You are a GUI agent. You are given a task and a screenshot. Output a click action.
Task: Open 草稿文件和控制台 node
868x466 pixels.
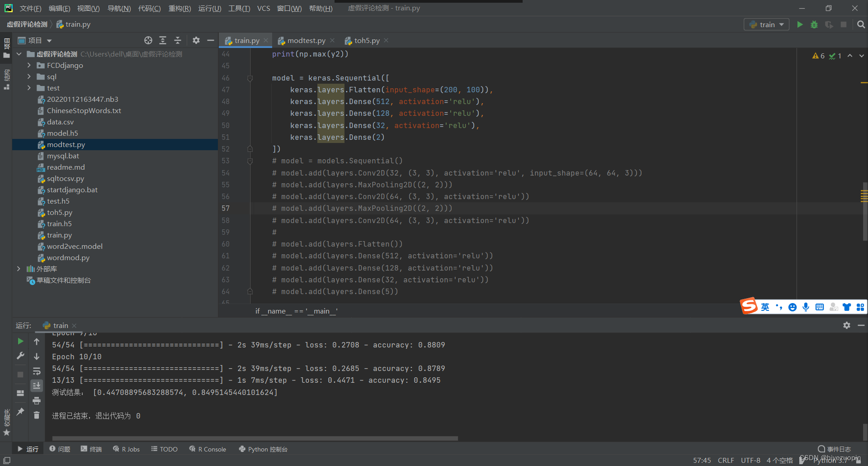pyautogui.click(x=63, y=280)
